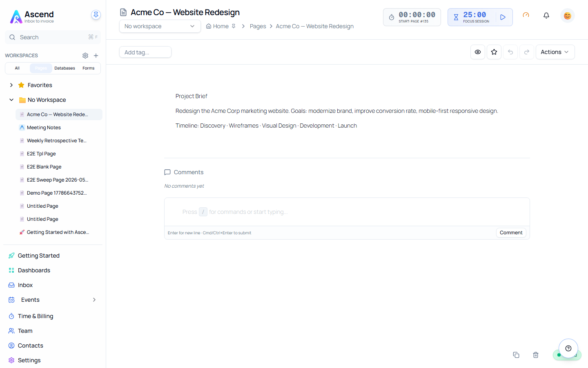This screenshot has height=368, width=588.
Task: Click the Pages breadcrumb link
Action: tap(258, 26)
